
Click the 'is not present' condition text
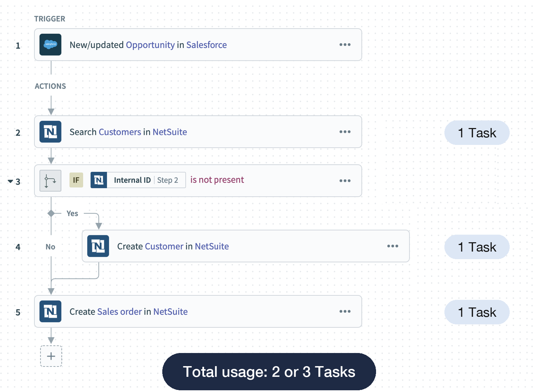(217, 180)
